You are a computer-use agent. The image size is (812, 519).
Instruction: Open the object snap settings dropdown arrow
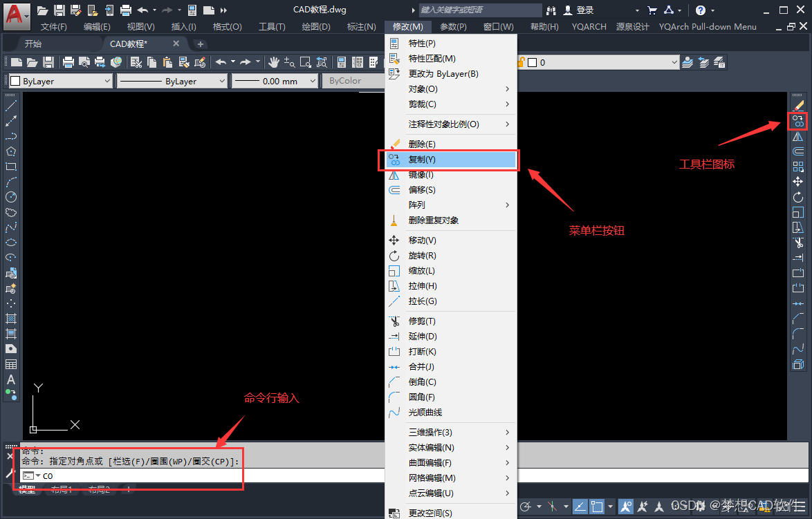point(611,507)
